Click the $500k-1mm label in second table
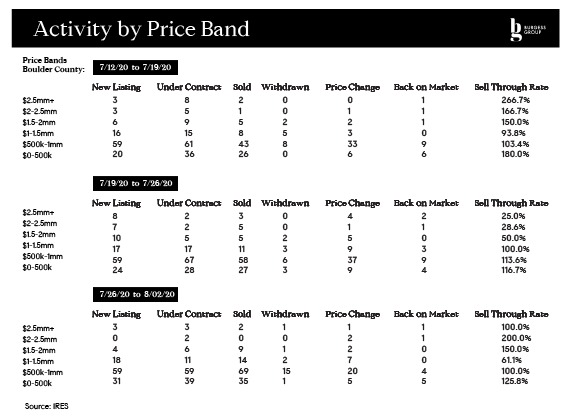This screenshot has height=419, width=571. pyautogui.click(x=42, y=256)
